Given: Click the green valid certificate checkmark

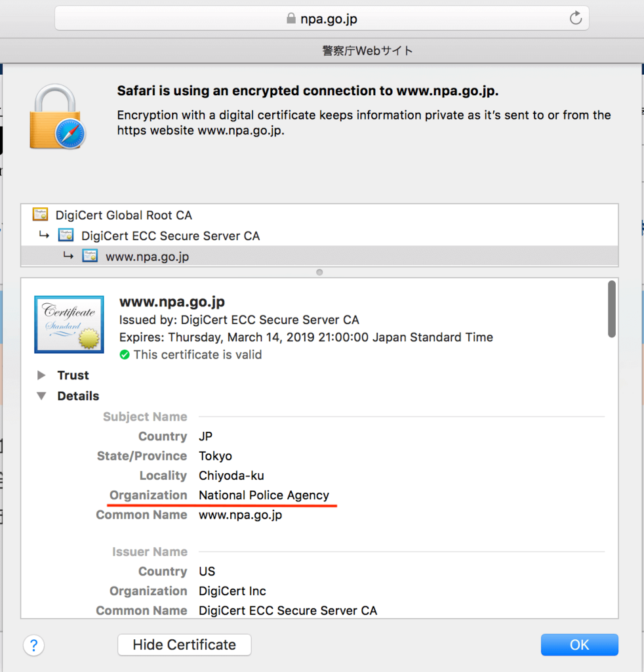Looking at the screenshot, I should click(125, 355).
